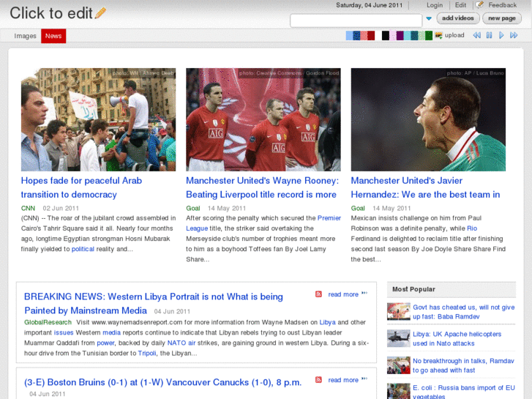Click the Goal source under Hernandez article
This screenshot has height=399, width=532.
tap(358, 208)
